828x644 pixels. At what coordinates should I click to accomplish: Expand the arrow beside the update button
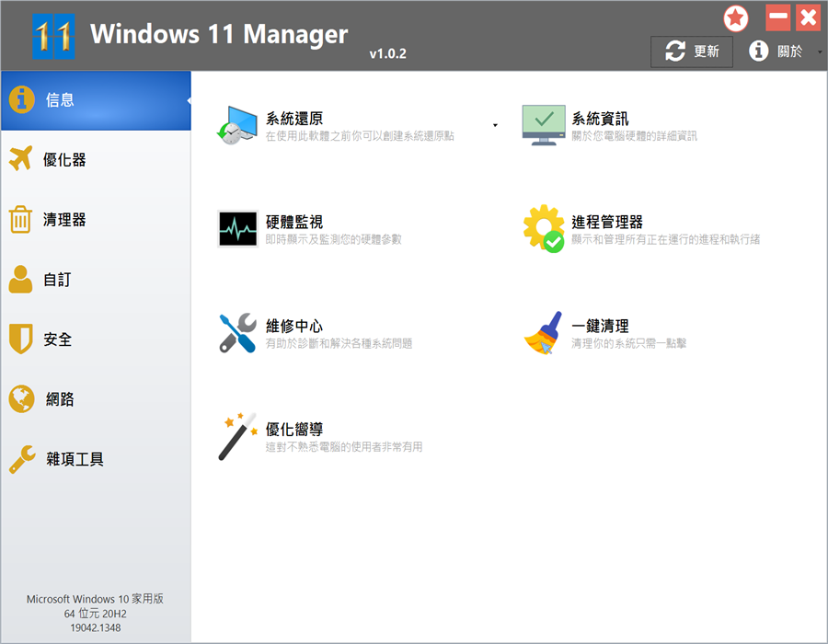click(819, 52)
